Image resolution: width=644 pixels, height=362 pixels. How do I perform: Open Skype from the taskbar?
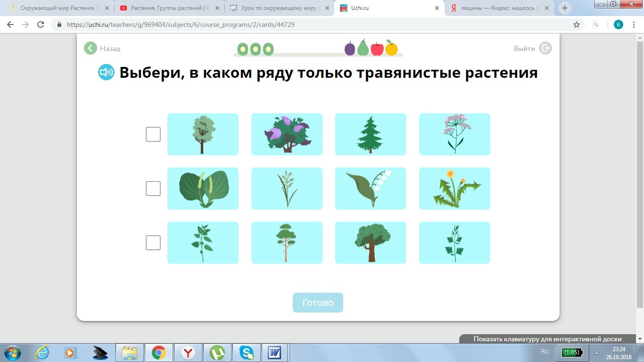[x=247, y=353]
